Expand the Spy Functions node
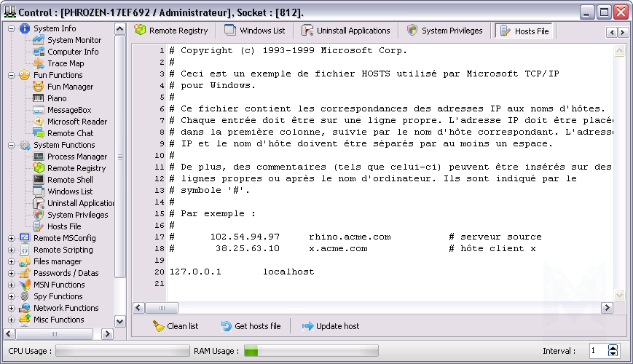 (x=11, y=296)
